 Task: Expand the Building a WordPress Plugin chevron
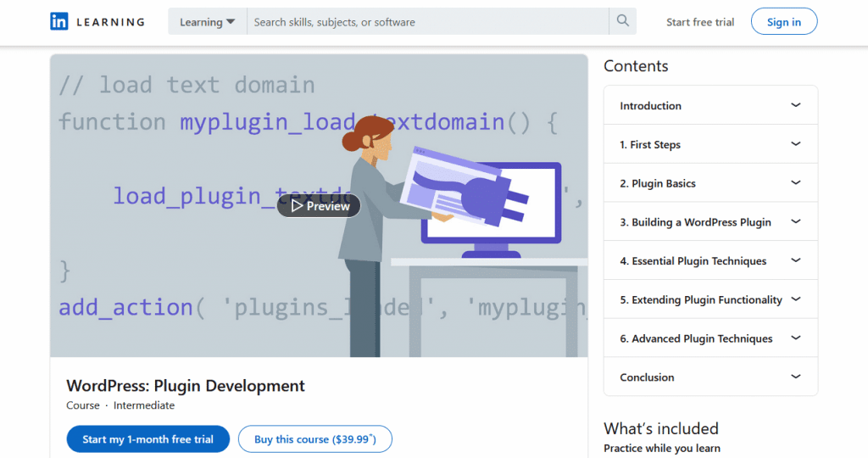pyautogui.click(x=795, y=221)
